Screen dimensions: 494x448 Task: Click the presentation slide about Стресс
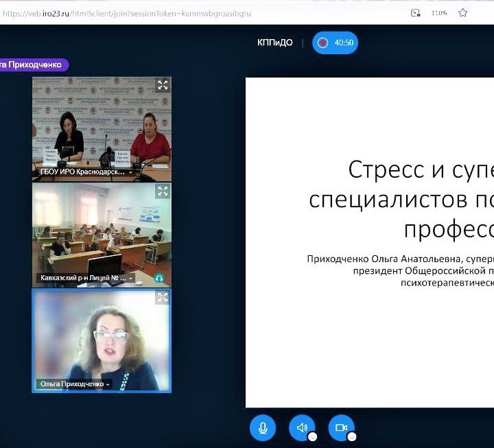click(370, 240)
